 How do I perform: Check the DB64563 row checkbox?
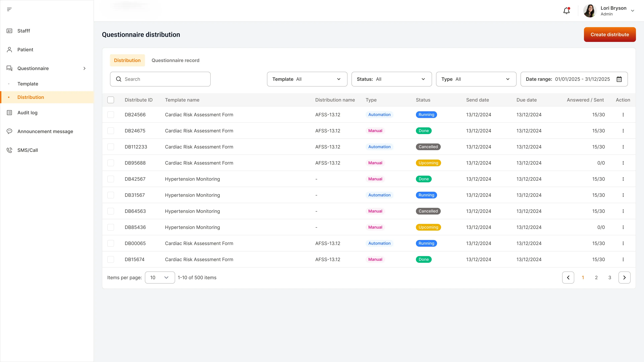[111, 211]
